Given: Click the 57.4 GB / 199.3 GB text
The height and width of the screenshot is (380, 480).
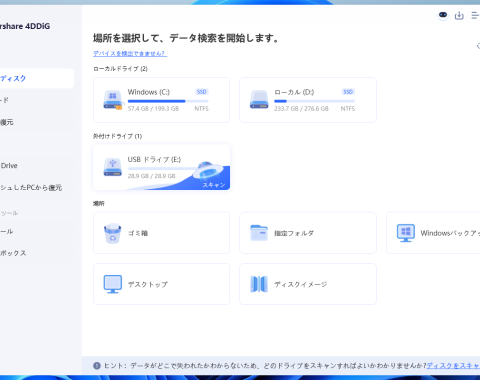Looking at the screenshot, I should 153,109.
